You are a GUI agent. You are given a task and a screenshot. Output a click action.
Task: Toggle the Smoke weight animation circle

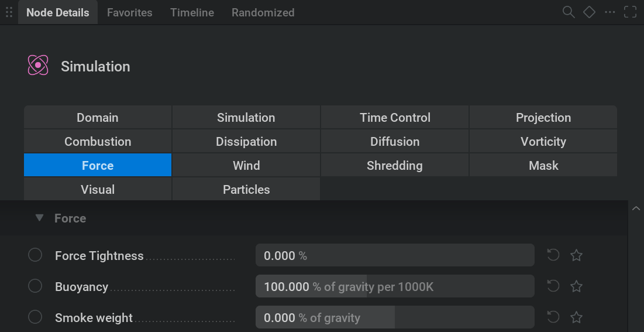pos(35,317)
